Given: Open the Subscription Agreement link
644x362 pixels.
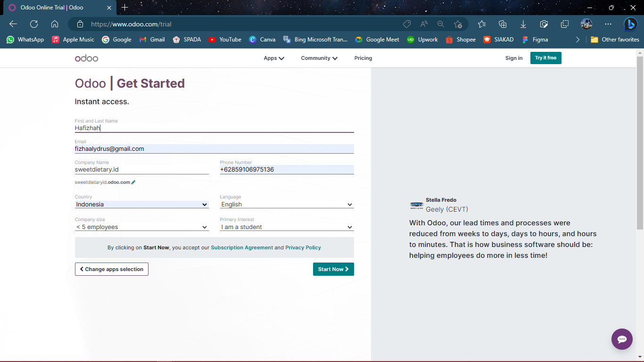Looking at the screenshot, I should tap(242, 247).
